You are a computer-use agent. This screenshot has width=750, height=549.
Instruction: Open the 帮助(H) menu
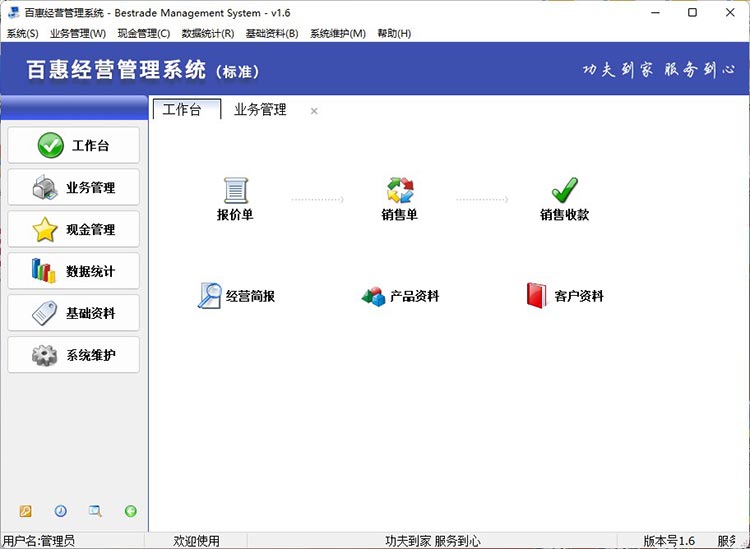(394, 33)
